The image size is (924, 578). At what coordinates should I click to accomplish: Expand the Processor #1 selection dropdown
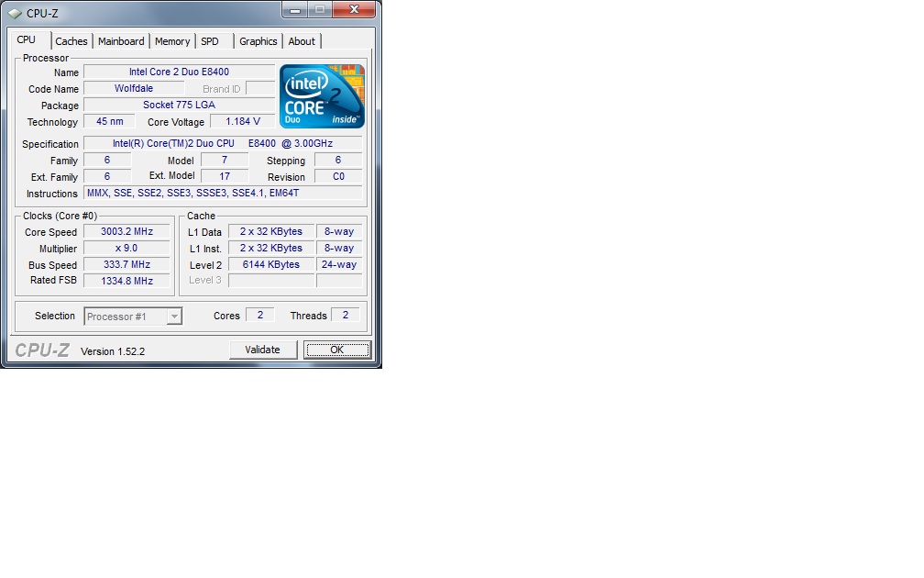point(174,317)
